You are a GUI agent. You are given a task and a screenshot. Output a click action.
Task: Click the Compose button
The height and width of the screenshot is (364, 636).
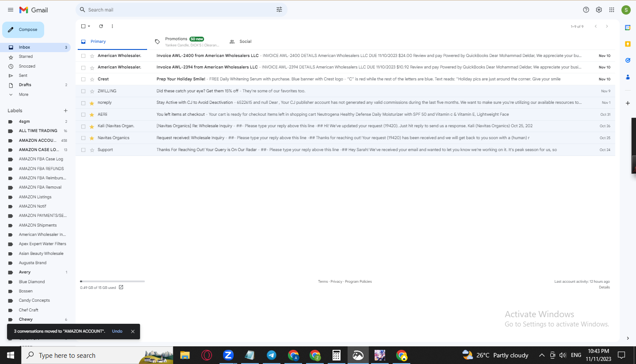pos(23,30)
